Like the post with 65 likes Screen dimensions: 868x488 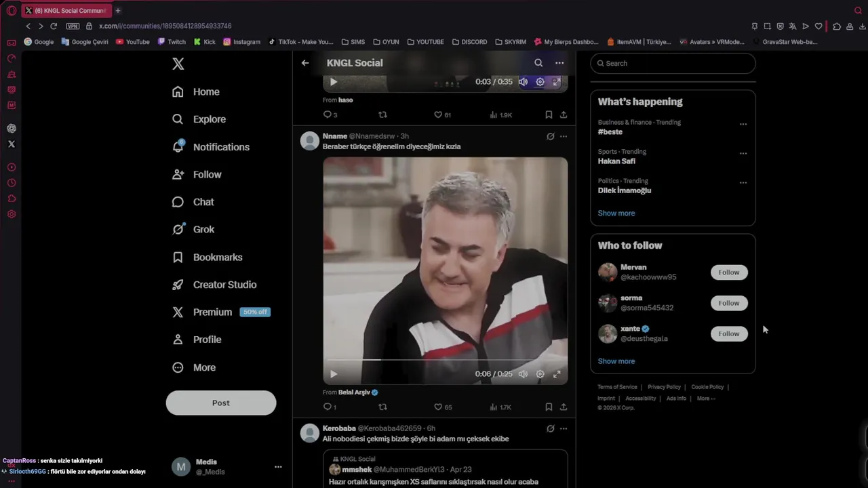tap(443, 407)
